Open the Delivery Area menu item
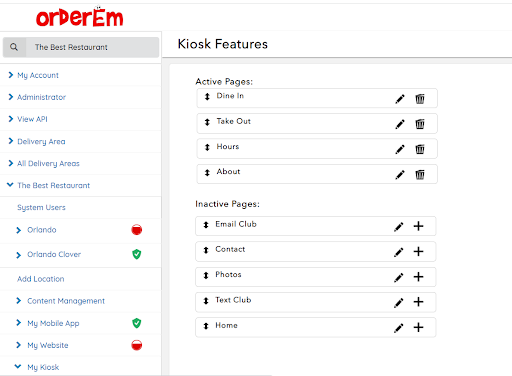Image resolution: width=512 pixels, height=376 pixels. [37, 141]
